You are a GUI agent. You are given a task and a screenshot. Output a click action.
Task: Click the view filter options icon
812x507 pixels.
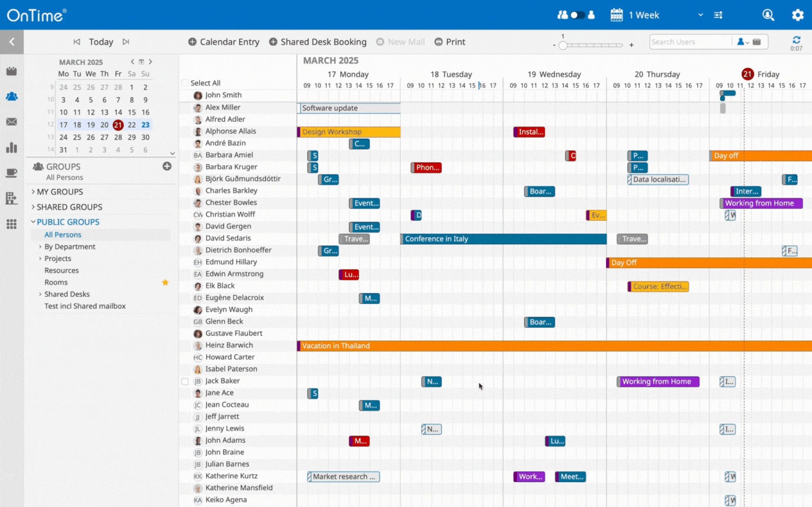pyautogui.click(x=718, y=15)
